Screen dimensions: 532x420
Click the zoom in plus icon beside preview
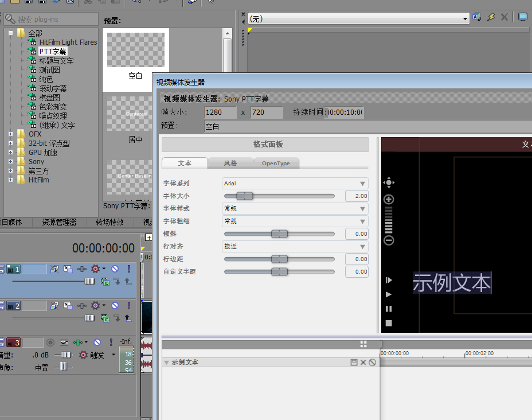pyautogui.click(x=389, y=199)
